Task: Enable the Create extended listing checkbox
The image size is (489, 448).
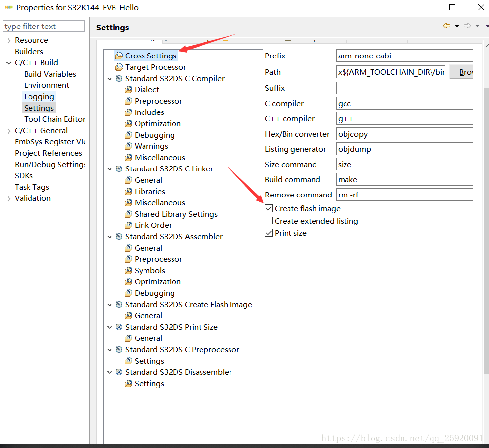Action: (269, 221)
